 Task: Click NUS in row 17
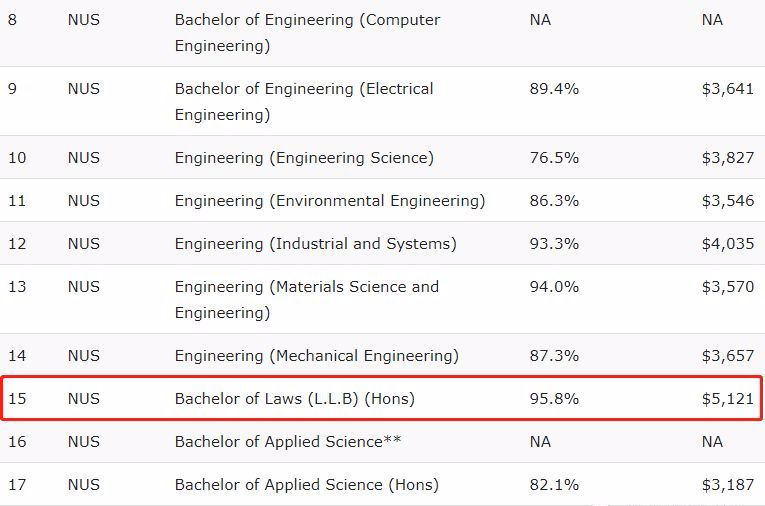click(x=84, y=484)
